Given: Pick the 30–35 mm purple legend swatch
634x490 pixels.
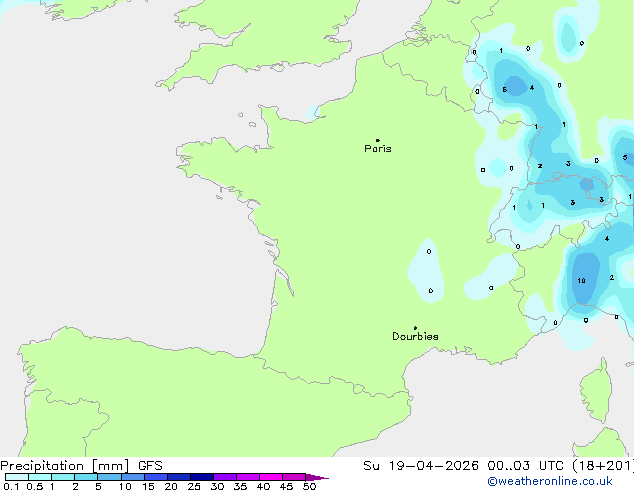Looking at the screenshot, I should [x=225, y=477].
